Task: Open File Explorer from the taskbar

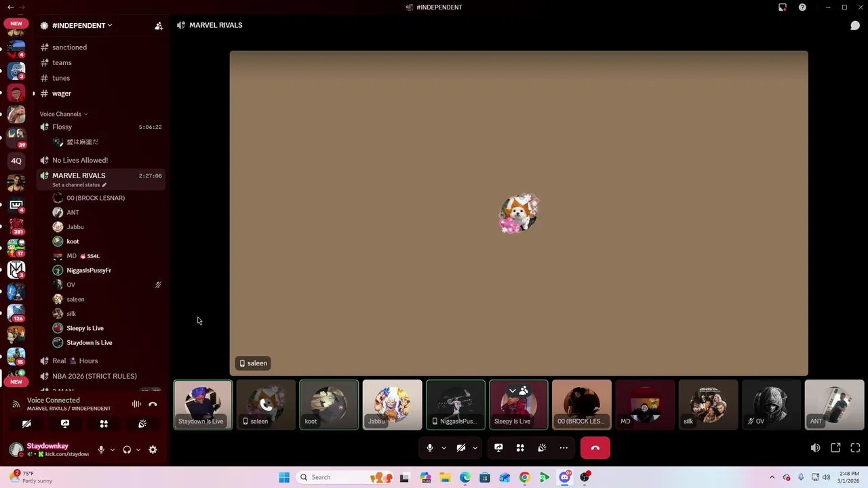Action: [x=445, y=477]
